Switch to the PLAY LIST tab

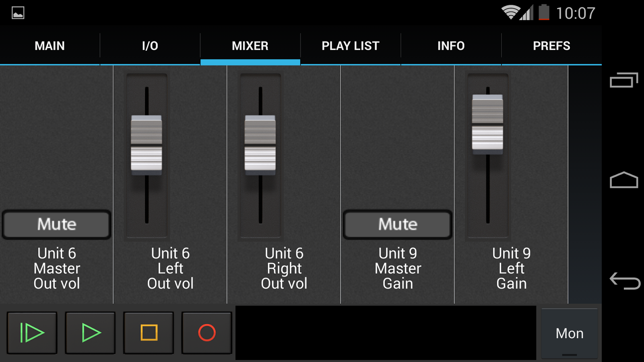(349, 45)
